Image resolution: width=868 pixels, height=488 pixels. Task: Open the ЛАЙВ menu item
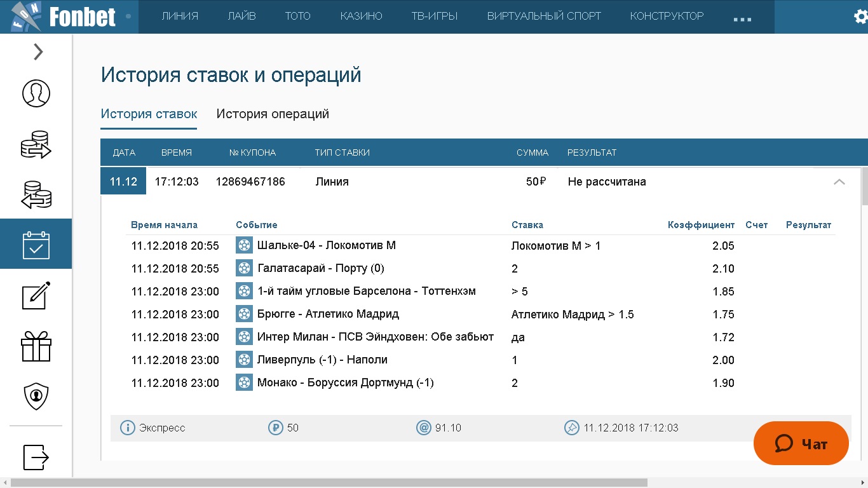click(241, 17)
